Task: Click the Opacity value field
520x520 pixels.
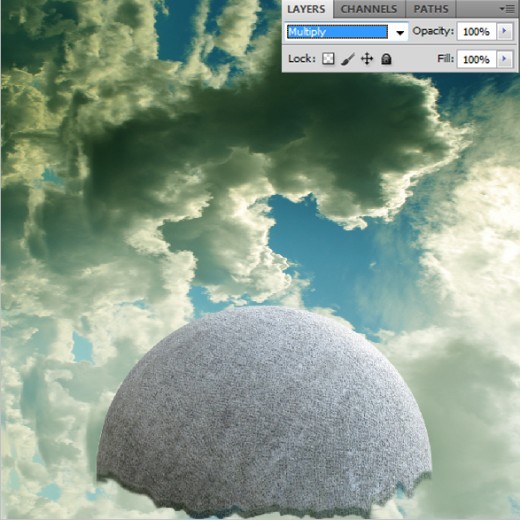Action: [x=476, y=32]
